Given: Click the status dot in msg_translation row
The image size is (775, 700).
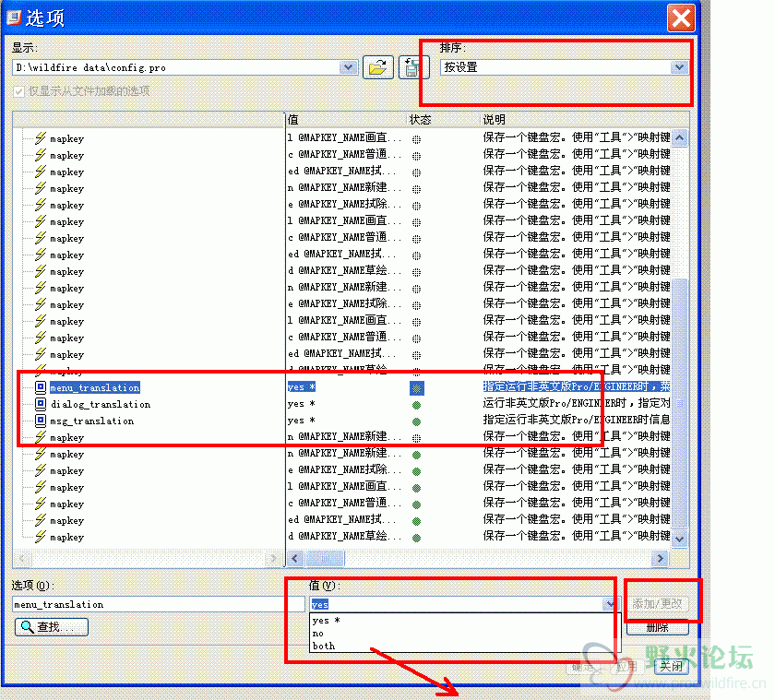Looking at the screenshot, I should pyautogui.click(x=417, y=421).
